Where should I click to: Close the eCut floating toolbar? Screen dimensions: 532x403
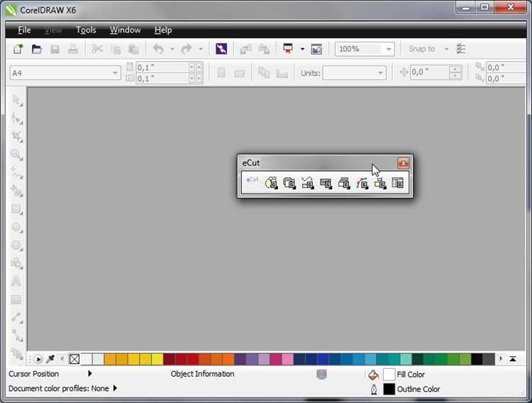(x=403, y=163)
